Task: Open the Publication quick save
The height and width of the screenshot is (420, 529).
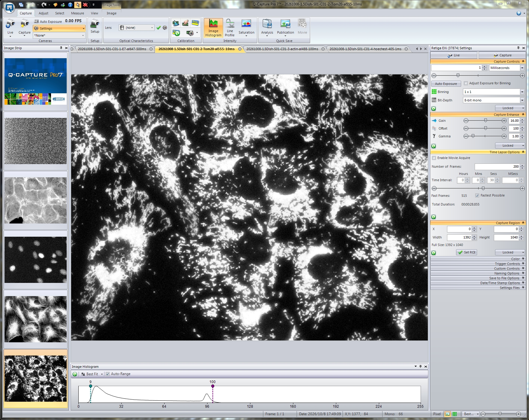Action: (286, 28)
